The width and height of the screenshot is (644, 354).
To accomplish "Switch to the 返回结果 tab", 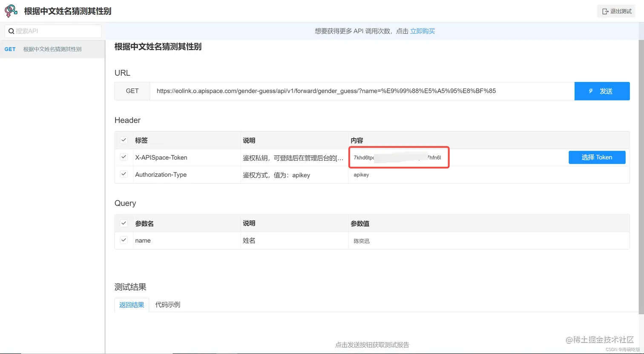I will point(132,305).
